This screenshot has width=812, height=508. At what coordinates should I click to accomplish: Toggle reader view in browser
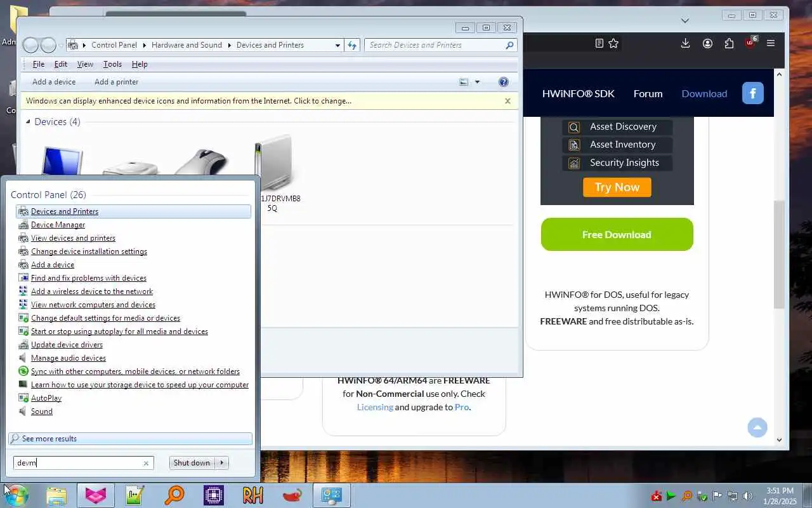click(599, 43)
